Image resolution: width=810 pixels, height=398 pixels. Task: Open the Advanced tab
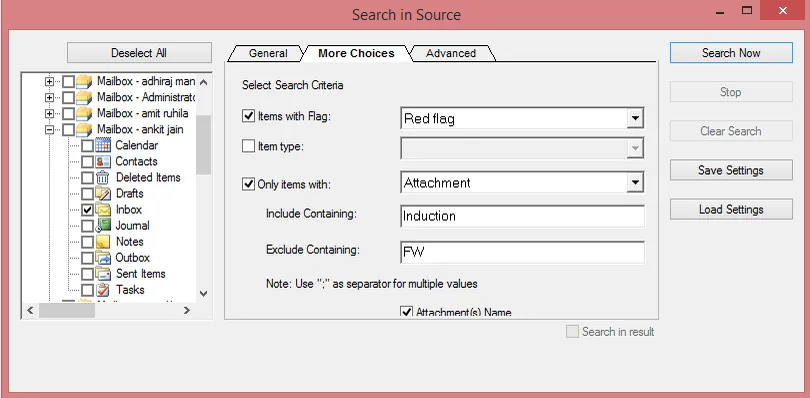point(450,53)
